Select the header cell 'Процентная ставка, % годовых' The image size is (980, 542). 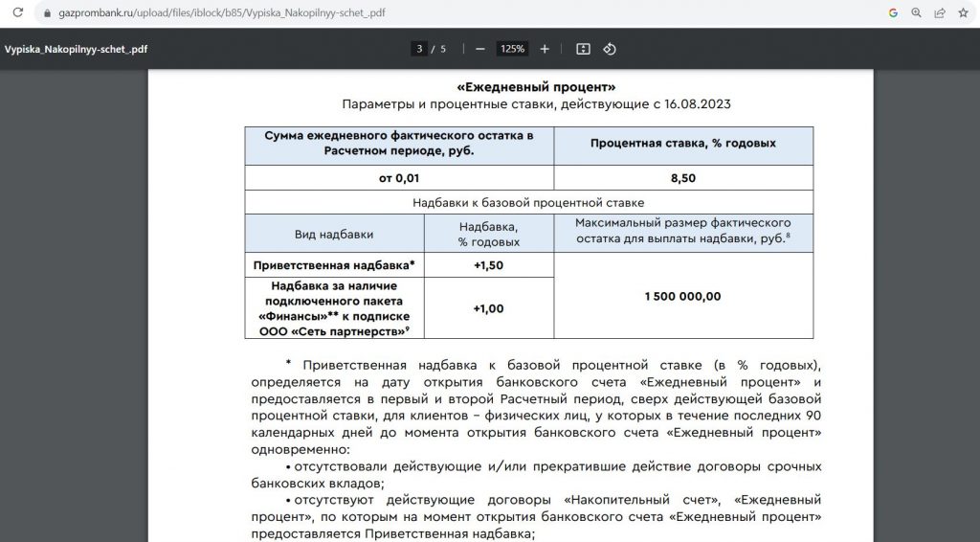[683, 146]
